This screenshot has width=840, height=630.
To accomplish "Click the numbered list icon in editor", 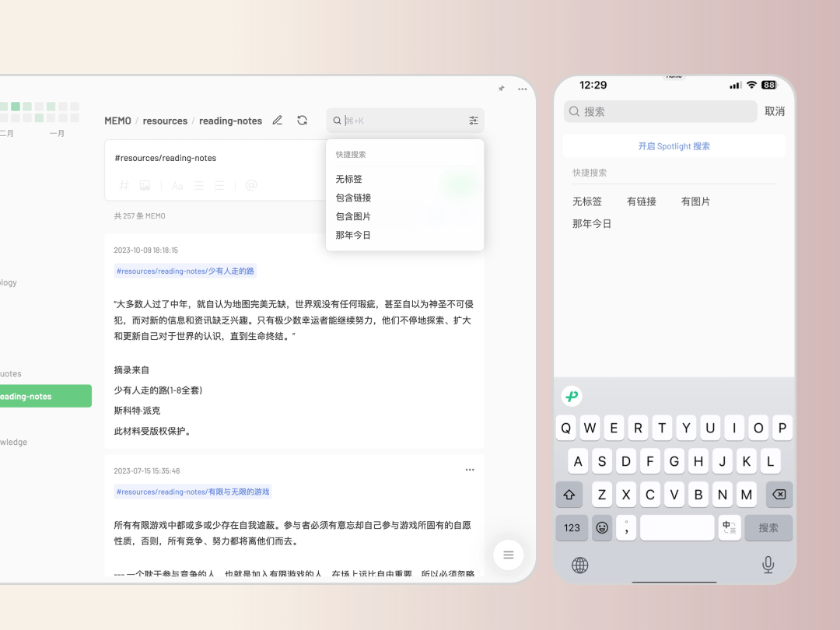I will click(x=219, y=186).
